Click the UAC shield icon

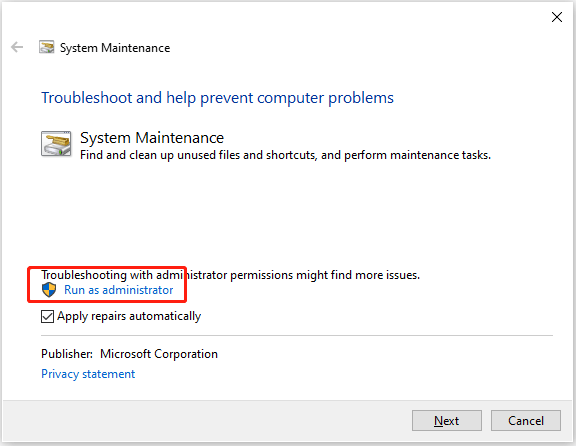[x=49, y=290]
